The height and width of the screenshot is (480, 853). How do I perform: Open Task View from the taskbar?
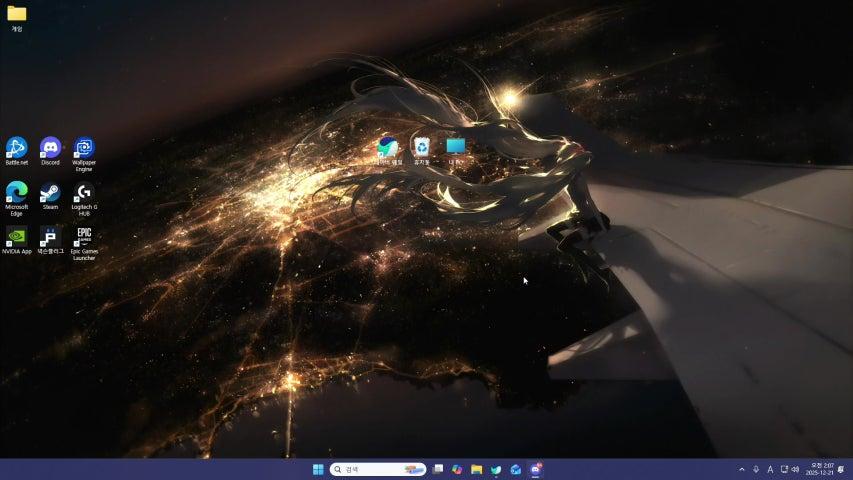point(438,469)
